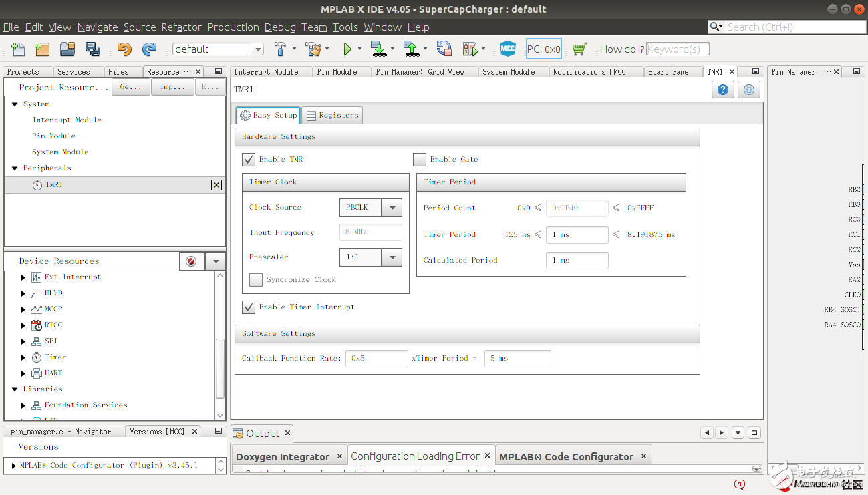868x495 pixels.
Task: Expand the RTCC device resource node
Action: pyautogui.click(x=23, y=325)
